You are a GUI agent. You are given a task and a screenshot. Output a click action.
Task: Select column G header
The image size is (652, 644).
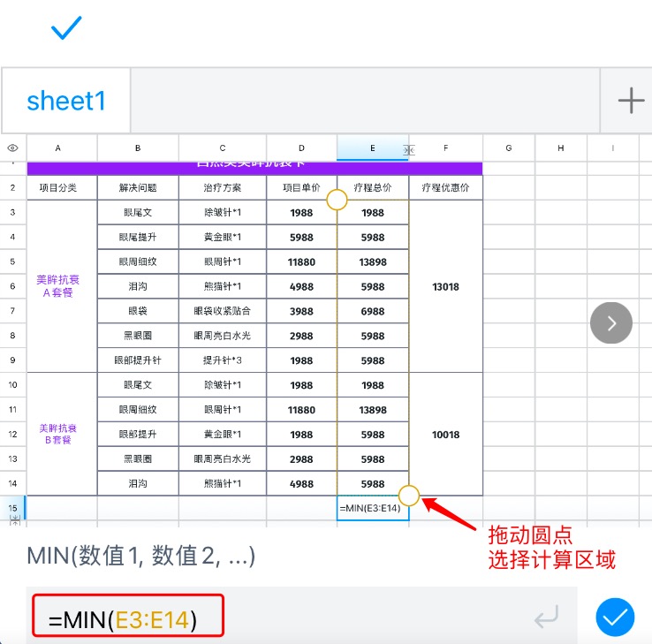pos(509,148)
